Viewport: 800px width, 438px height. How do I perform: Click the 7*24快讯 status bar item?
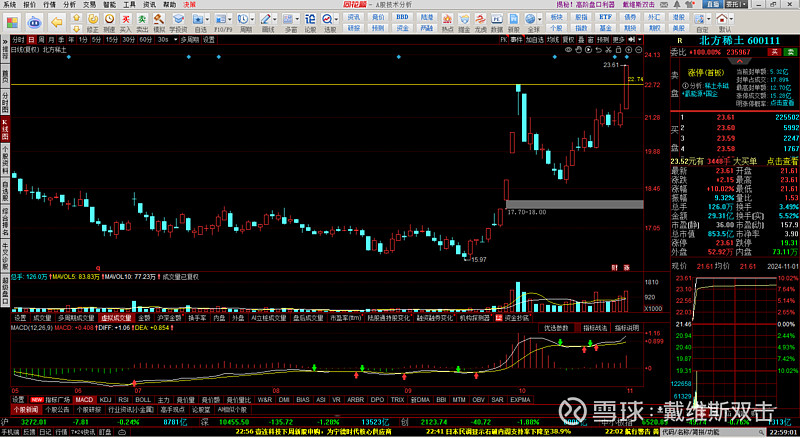click(x=83, y=432)
